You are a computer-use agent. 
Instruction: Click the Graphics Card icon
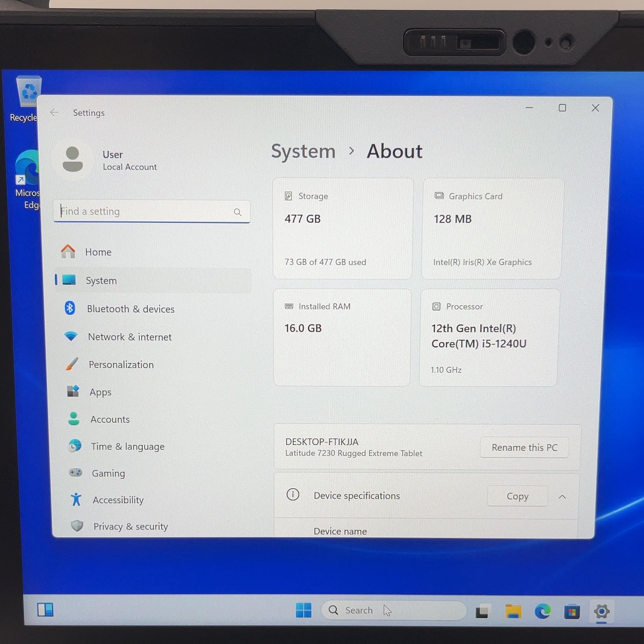coord(439,196)
